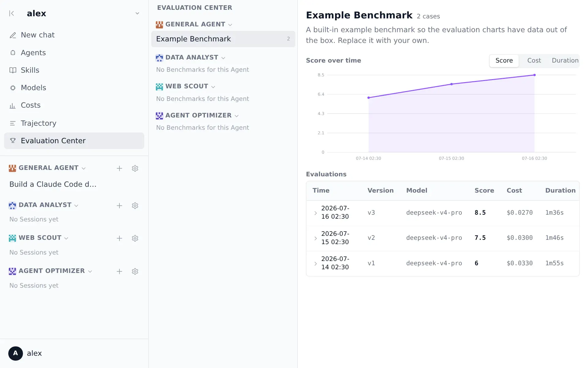This screenshot has width=588, height=368.
Task: Open Agent Optimizer settings gear
Action: pyautogui.click(x=135, y=271)
